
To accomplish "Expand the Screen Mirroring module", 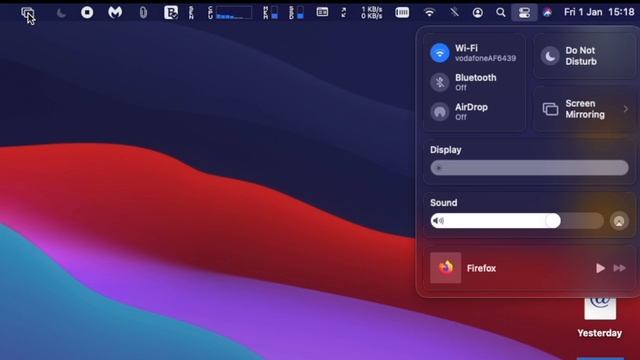I will tap(585, 109).
